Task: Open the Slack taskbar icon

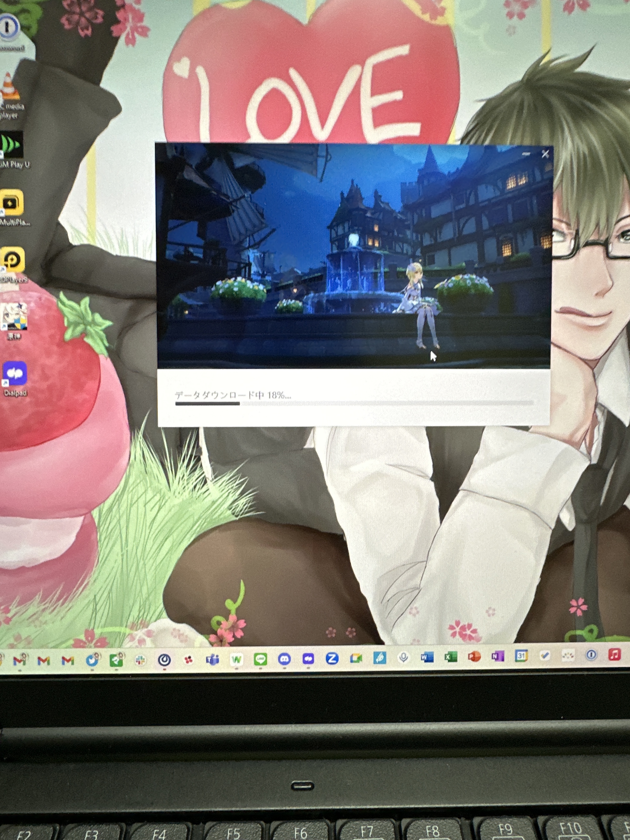Action: click(x=140, y=660)
